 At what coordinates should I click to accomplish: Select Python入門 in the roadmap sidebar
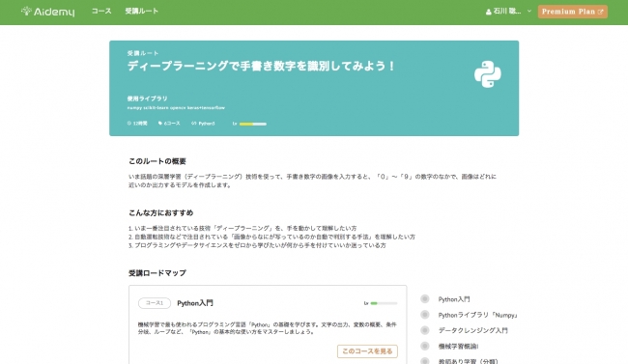point(454,299)
